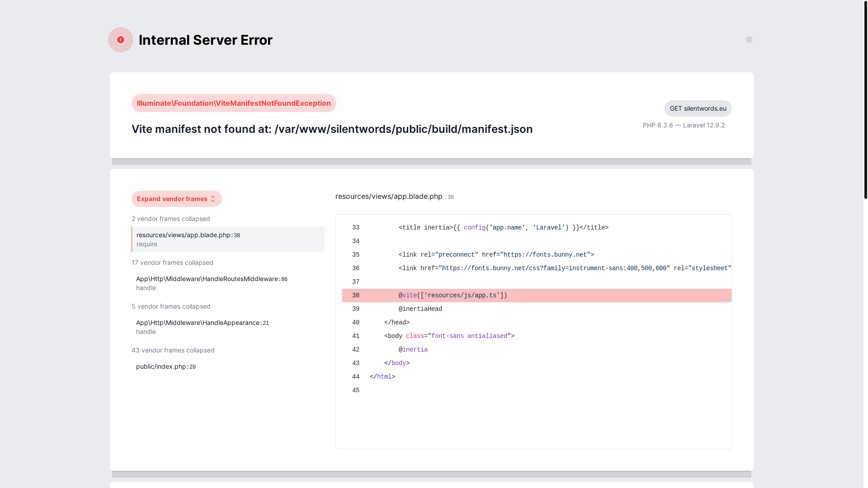Expand the 43 vendor frames collapsed row
The height and width of the screenshot is (488, 868).
pos(173,350)
